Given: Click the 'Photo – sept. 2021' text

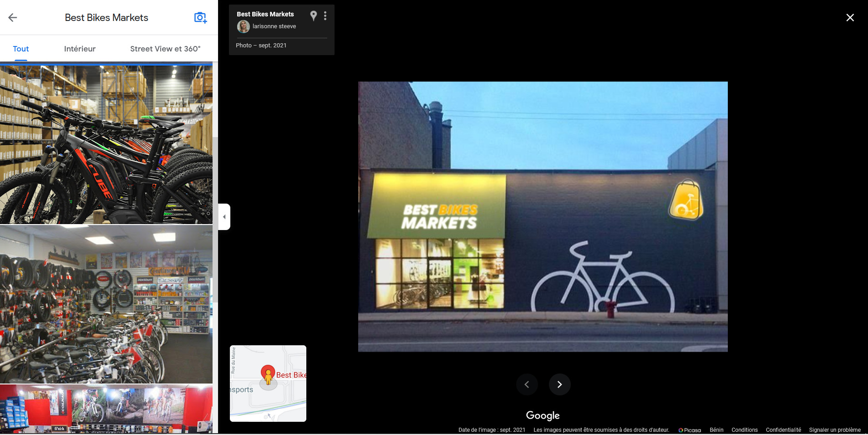Looking at the screenshot, I should pyautogui.click(x=261, y=46).
